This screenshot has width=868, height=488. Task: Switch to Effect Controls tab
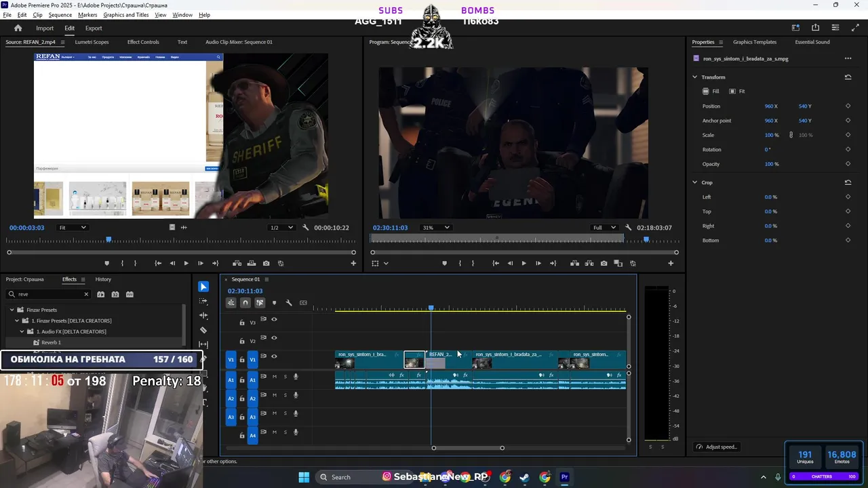(x=143, y=42)
